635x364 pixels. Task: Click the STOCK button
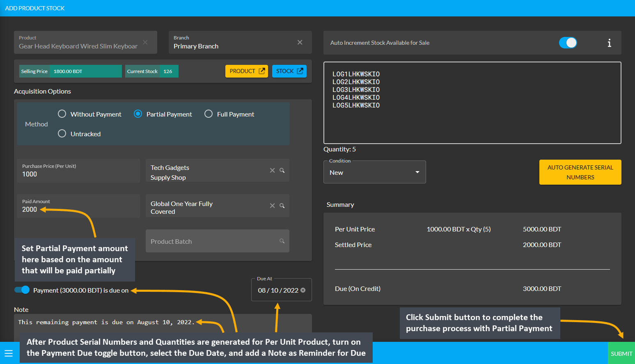(x=289, y=71)
